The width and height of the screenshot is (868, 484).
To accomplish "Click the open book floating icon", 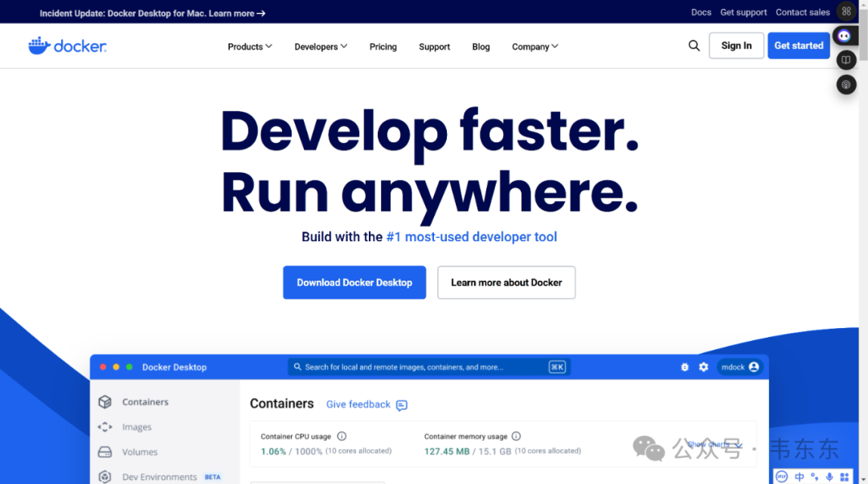I will point(845,59).
